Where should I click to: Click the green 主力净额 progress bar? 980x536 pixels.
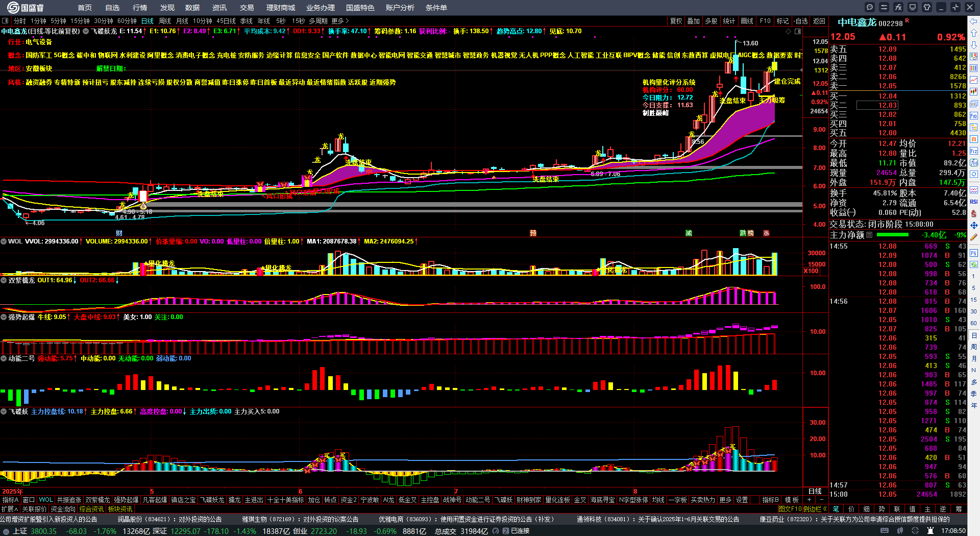892,235
